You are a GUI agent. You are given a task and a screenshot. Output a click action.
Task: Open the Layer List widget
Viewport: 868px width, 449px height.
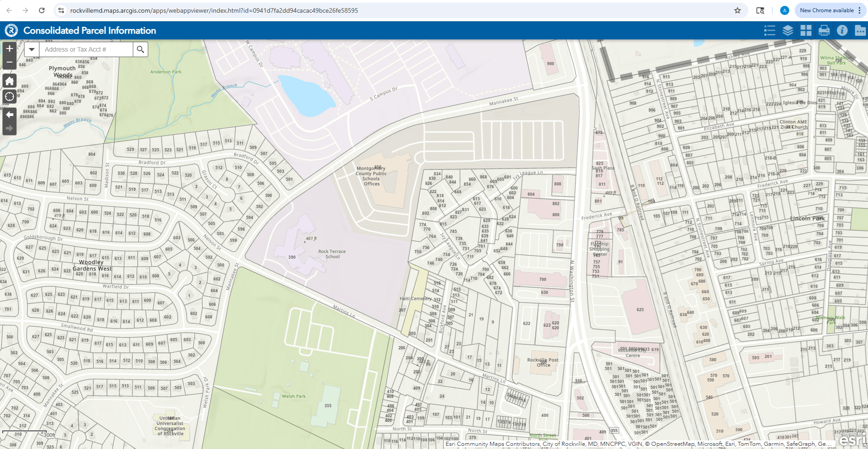(x=788, y=30)
